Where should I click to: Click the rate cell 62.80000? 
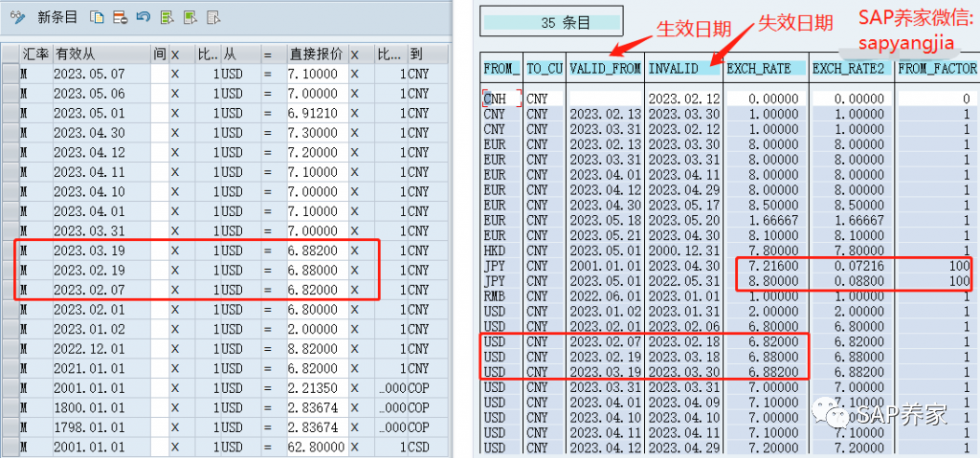tap(317, 447)
